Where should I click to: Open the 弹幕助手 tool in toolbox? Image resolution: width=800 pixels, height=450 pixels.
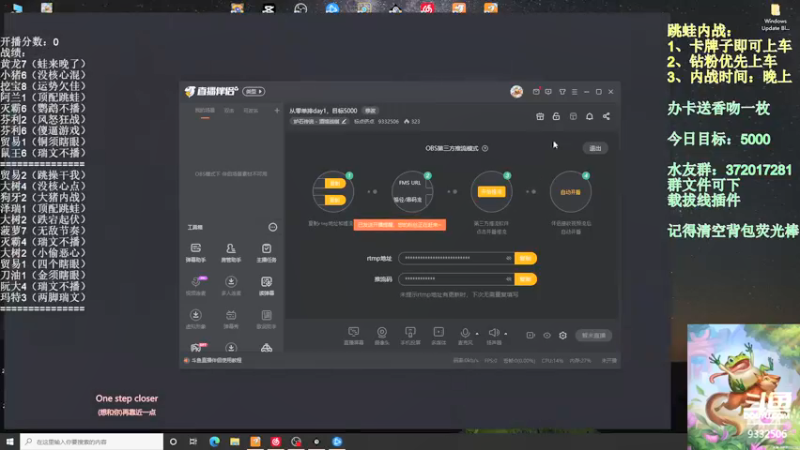pyautogui.click(x=195, y=252)
